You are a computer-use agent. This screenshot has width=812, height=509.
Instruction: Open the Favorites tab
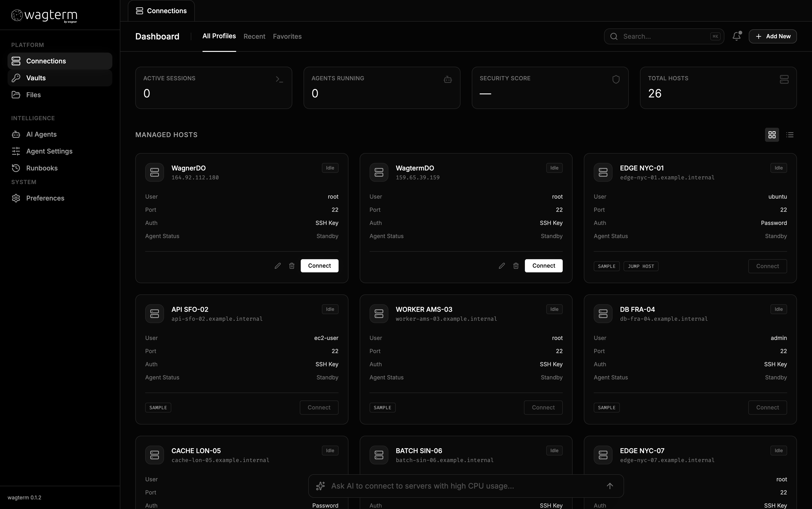click(x=287, y=36)
